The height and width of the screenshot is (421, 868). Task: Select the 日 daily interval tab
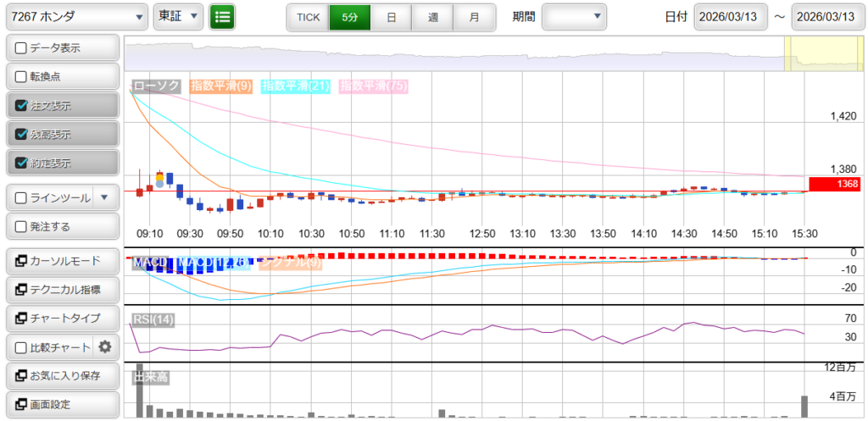(391, 17)
